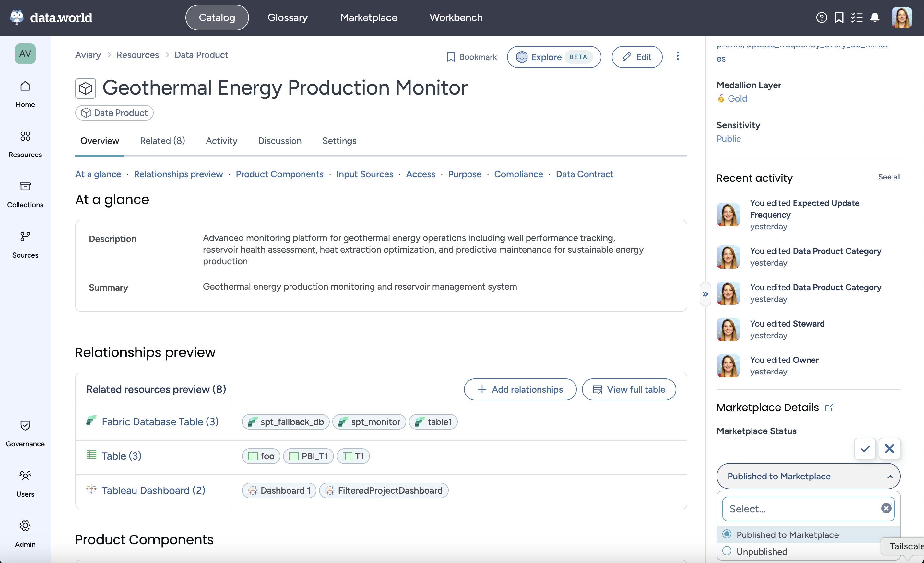Image resolution: width=924 pixels, height=563 pixels.
Task: Switch to Discussion tab
Action: pos(280,141)
